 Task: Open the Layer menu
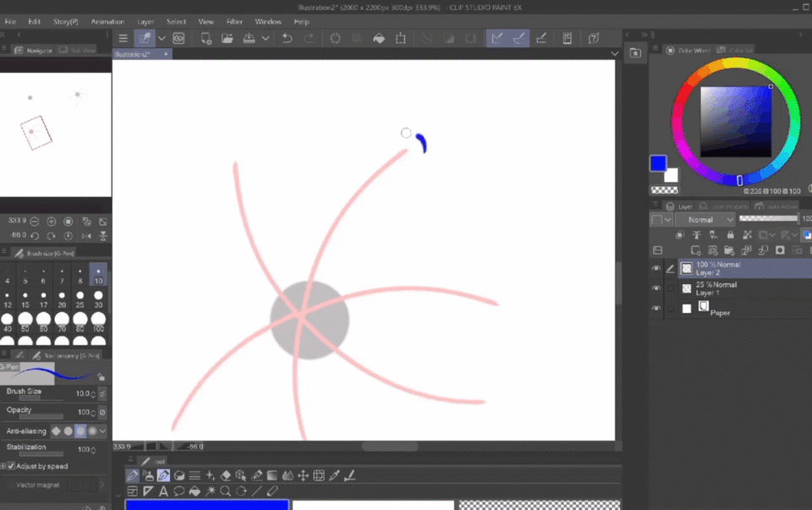(x=145, y=22)
